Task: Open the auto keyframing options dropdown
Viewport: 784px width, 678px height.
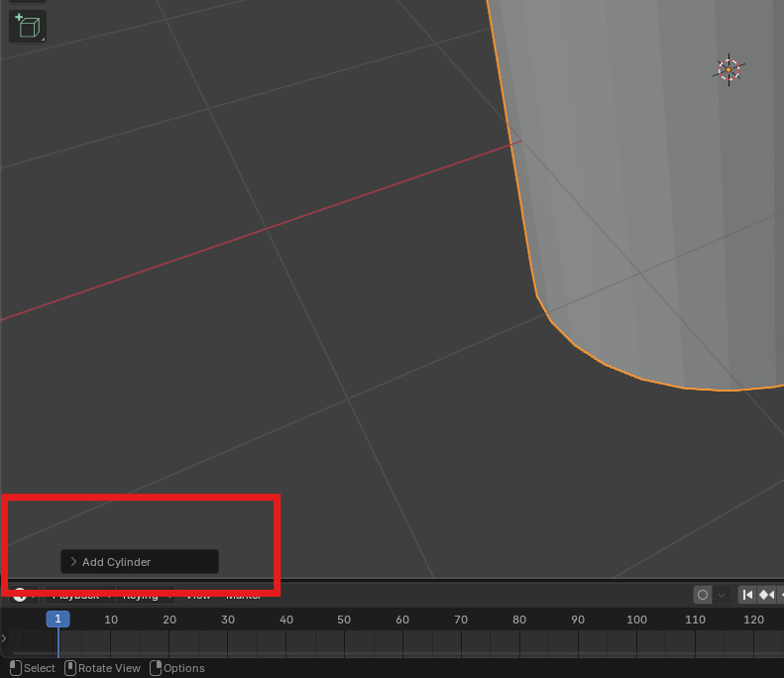Action: 723,595
